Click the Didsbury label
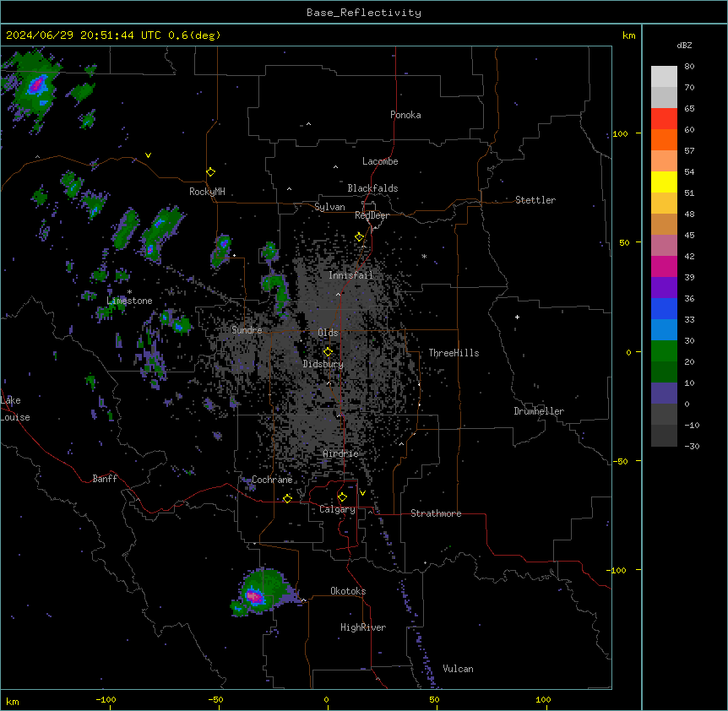The height and width of the screenshot is (711, 728). pos(323,364)
